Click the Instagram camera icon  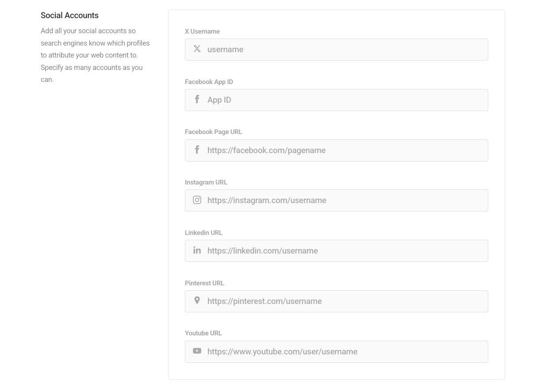coord(197,200)
